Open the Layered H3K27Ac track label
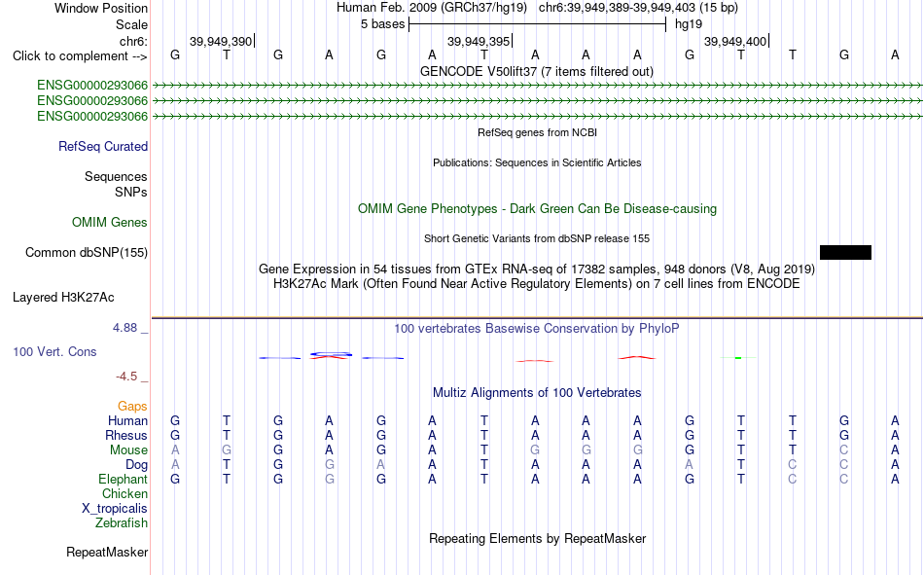The height and width of the screenshot is (575, 924). (x=63, y=298)
